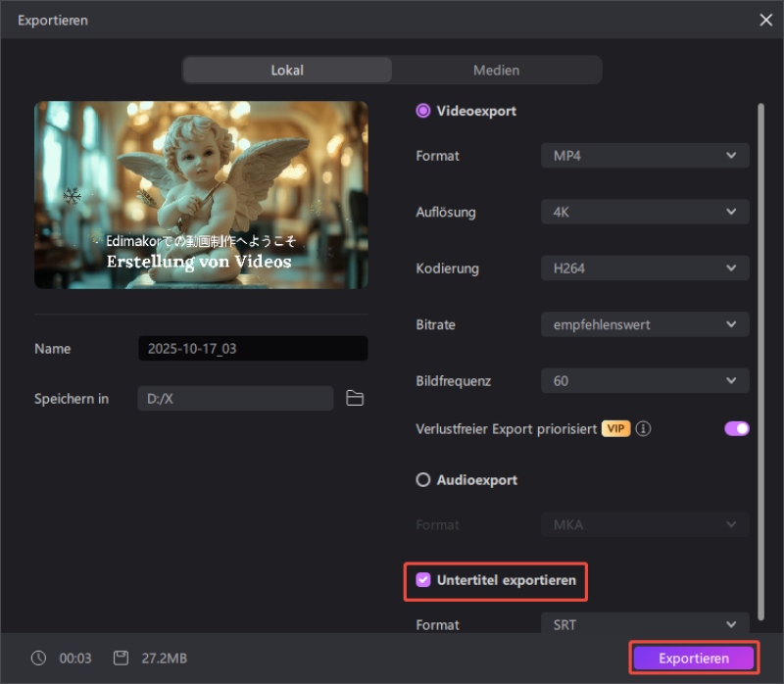Click the angel video preview thumbnail
The image size is (784, 684).
click(x=201, y=194)
